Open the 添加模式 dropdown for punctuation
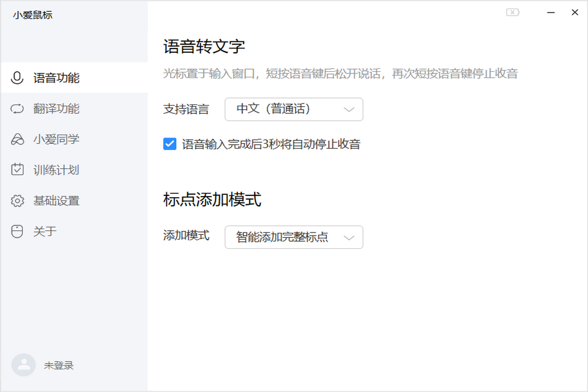588x392 pixels. pyautogui.click(x=293, y=237)
